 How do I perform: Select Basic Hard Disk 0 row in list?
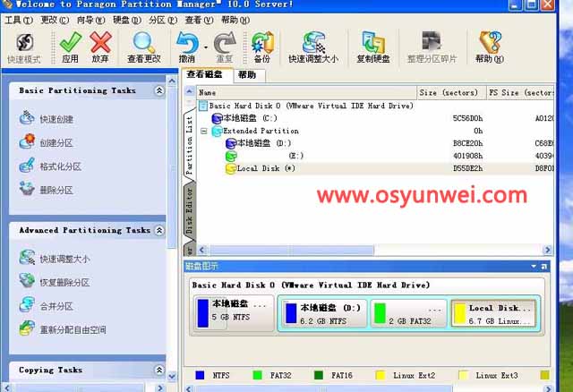click(x=375, y=106)
